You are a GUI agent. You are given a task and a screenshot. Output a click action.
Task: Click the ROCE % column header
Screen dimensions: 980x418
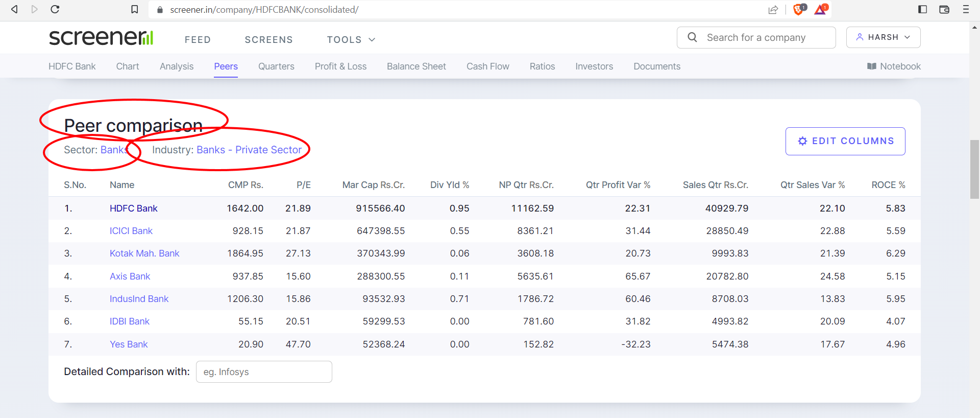[888, 185]
